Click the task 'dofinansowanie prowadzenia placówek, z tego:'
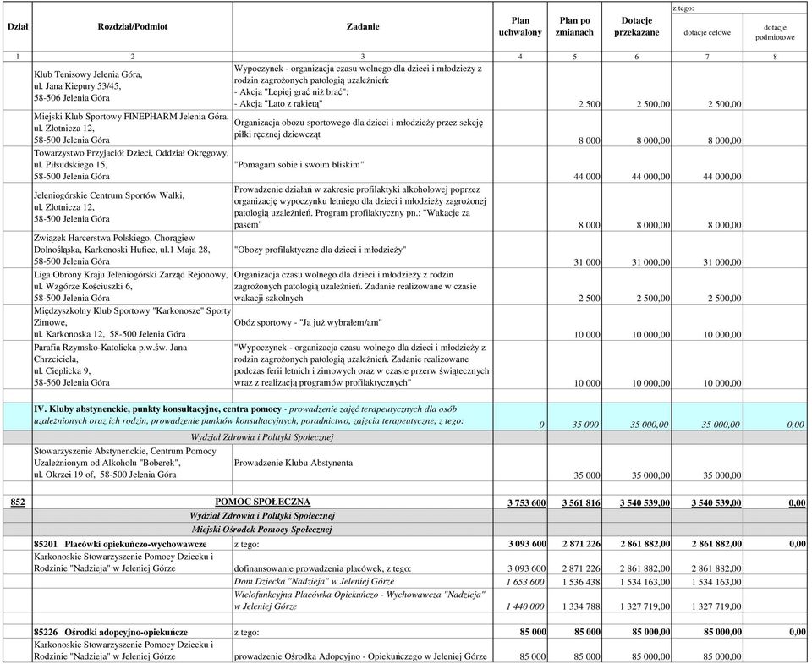This screenshot has height=664, width=812. [x=322, y=568]
